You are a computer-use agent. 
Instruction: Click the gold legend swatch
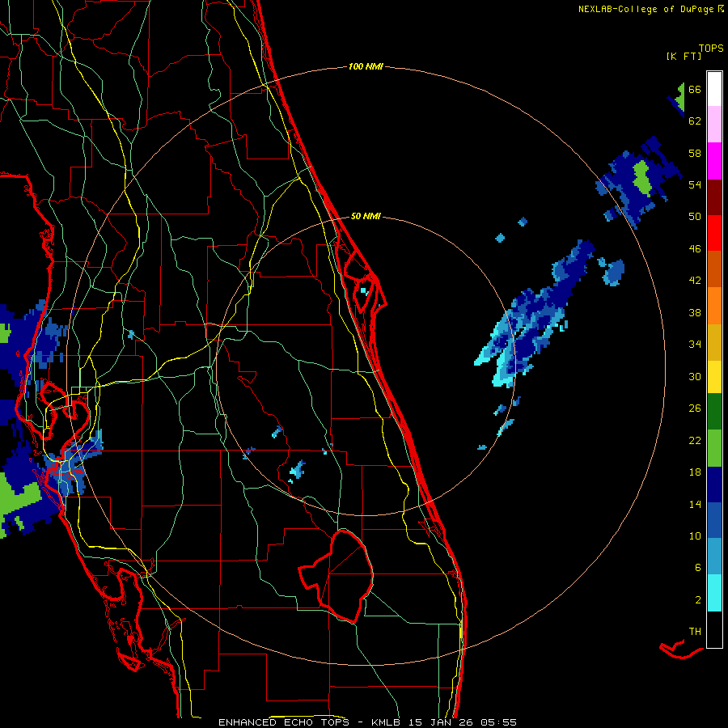[714, 342]
